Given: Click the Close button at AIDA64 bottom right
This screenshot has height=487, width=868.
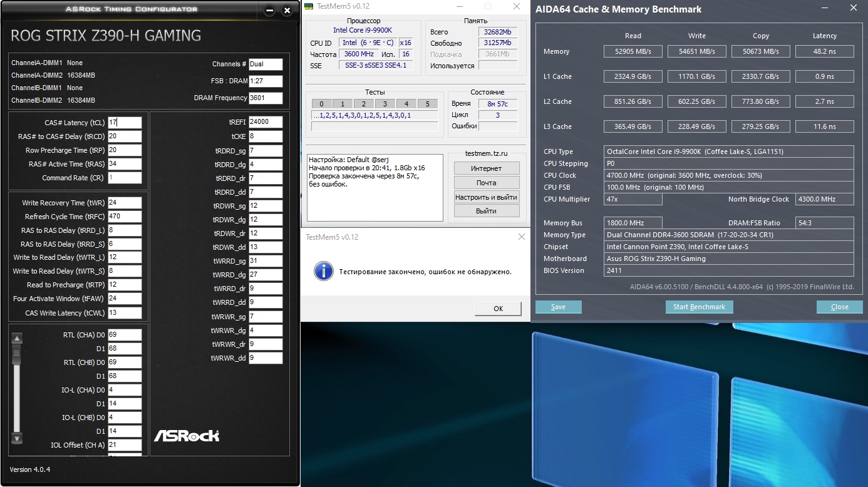Looking at the screenshot, I should (x=840, y=307).
